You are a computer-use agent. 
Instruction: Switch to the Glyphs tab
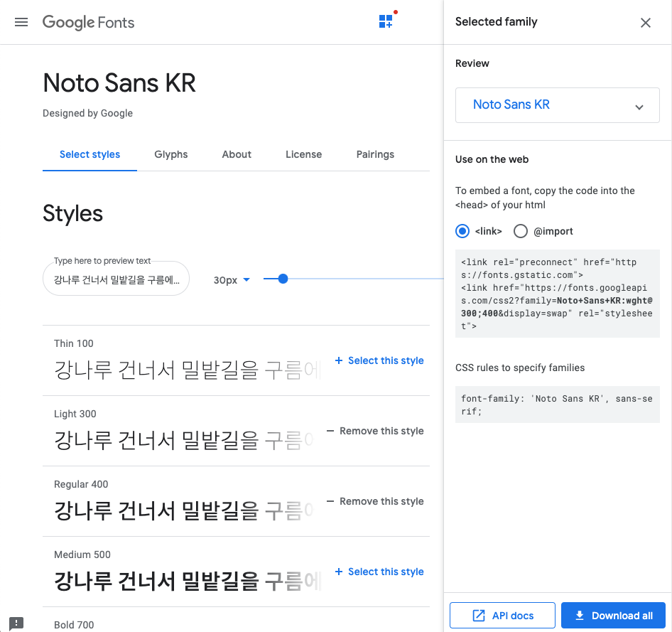[171, 154]
